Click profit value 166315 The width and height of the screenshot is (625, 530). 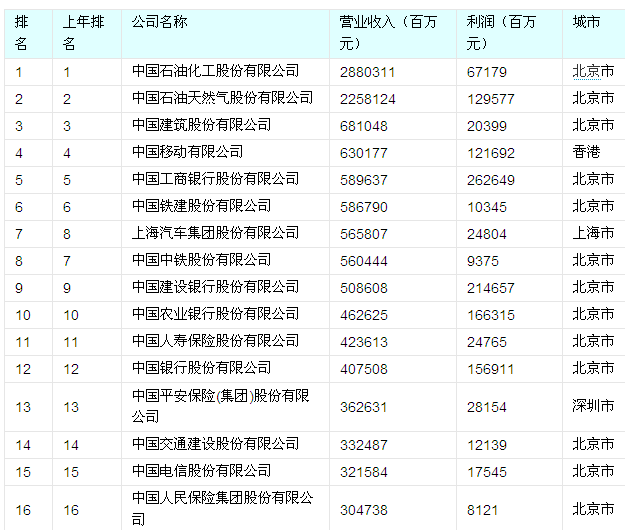491,315
